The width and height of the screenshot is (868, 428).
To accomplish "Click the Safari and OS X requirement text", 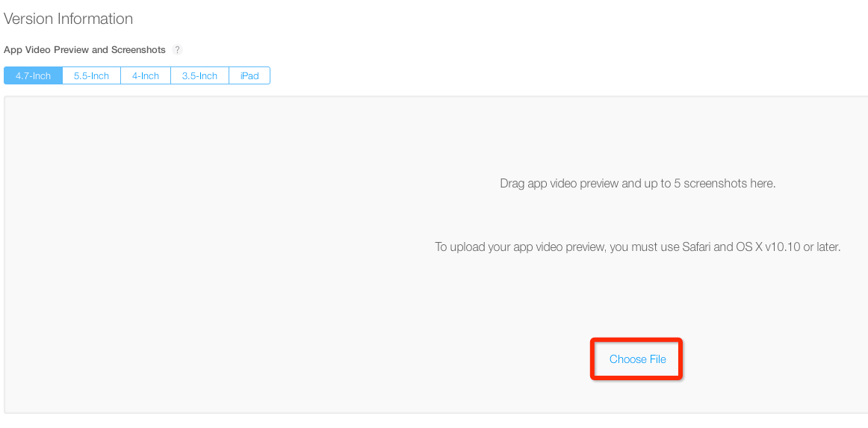I will tap(638, 247).
